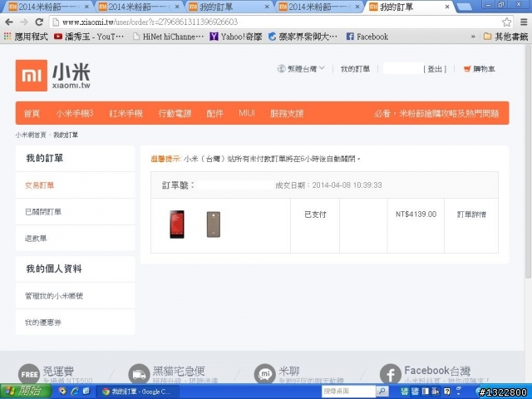Image resolution: width=532 pixels, height=399 pixels.
Task: Switch to the fourth tab 2014米粉節
Action: (x=318, y=7)
